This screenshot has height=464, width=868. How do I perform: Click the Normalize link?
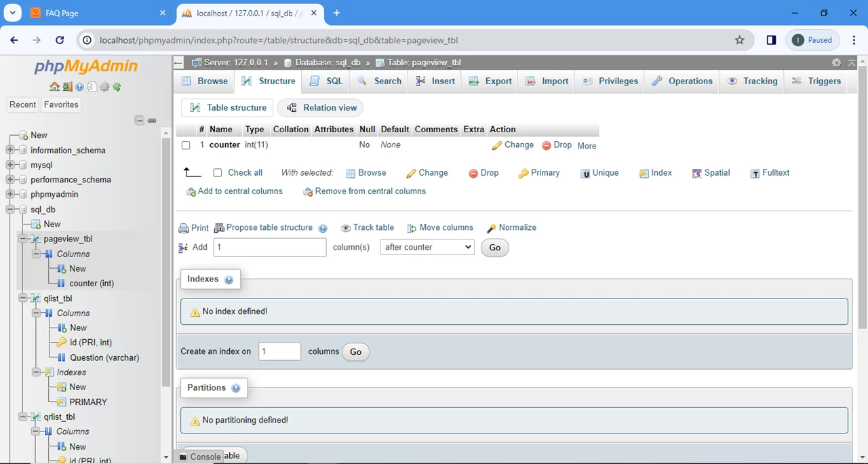click(x=512, y=228)
